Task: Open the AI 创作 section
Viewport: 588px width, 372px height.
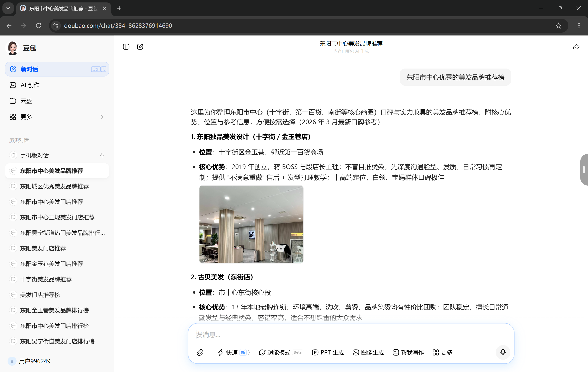Action: 57,85
